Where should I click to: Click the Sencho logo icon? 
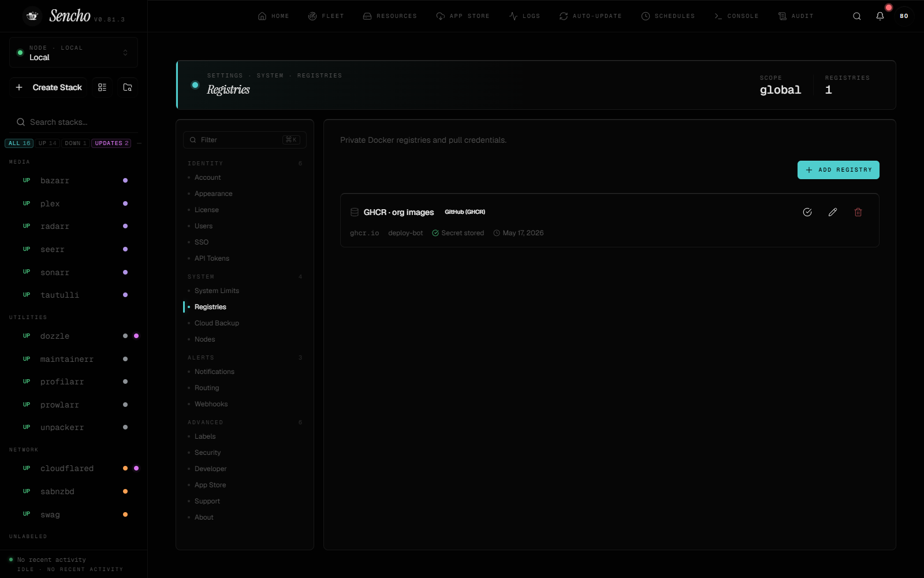(x=32, y=16)
